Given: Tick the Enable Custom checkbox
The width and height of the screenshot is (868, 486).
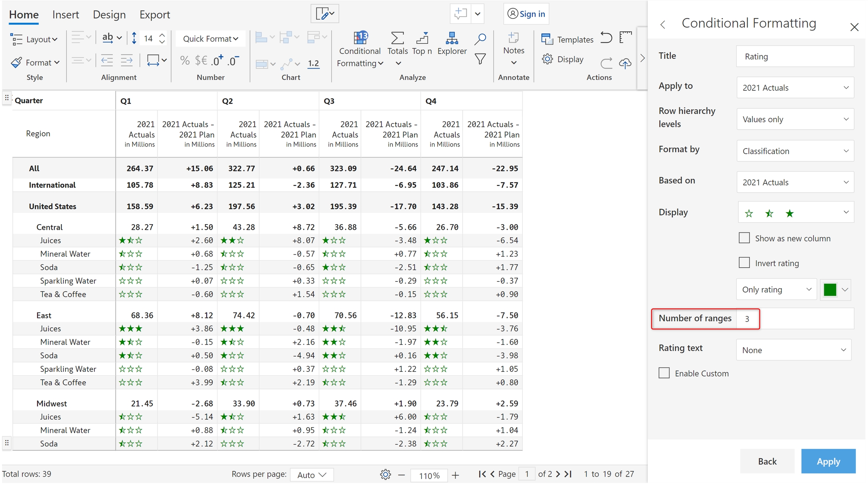Looking at the screenshot, I should tap(664, 373).
